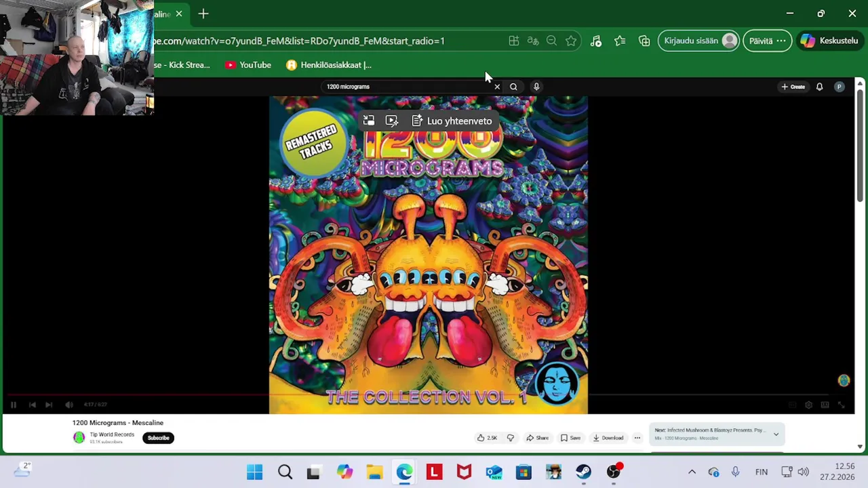Open YouTube notifications bell

pyautogui.click(x=819, y=87)
